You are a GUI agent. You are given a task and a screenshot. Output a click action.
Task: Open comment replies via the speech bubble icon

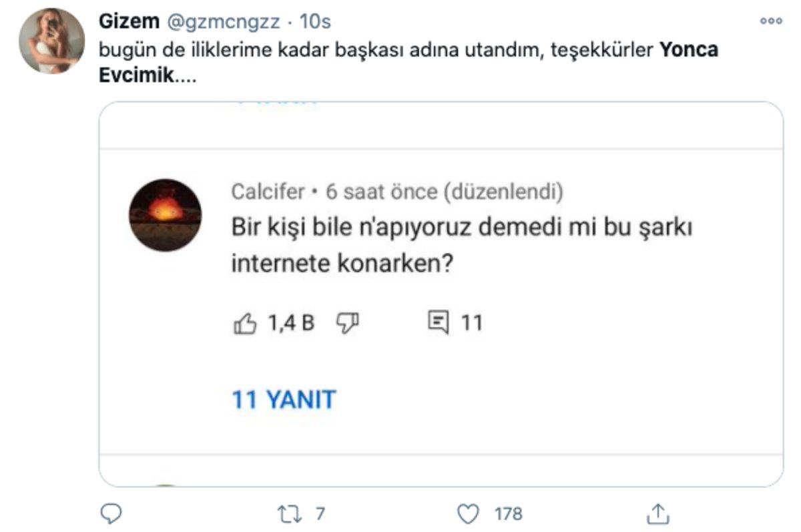pos(439,322)
